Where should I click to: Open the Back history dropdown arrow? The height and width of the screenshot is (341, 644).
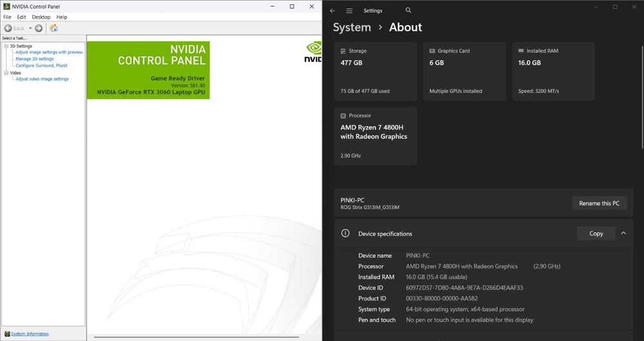(30, 28)
